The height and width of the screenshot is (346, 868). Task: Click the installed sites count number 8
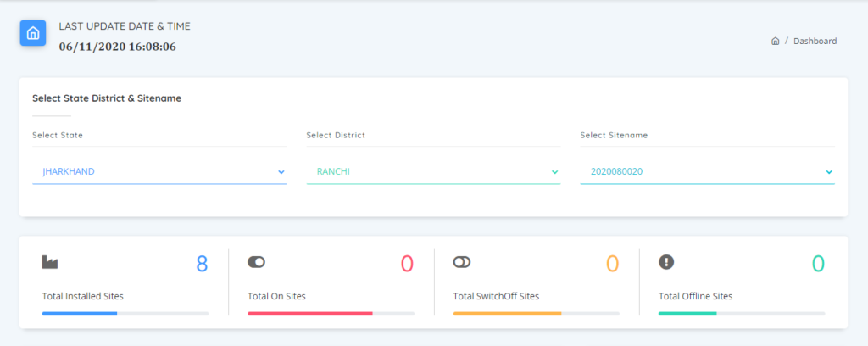pyautogui.click(x=202, y=264)
